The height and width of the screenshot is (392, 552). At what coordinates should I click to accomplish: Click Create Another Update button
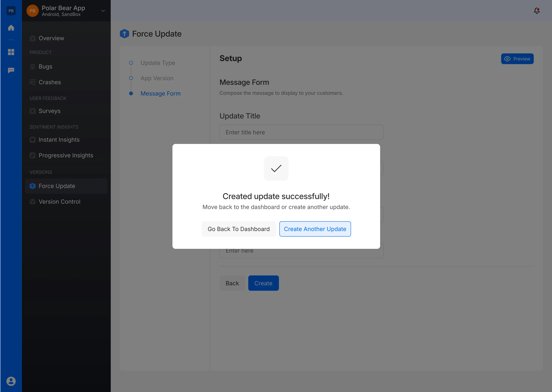(315, 229)
